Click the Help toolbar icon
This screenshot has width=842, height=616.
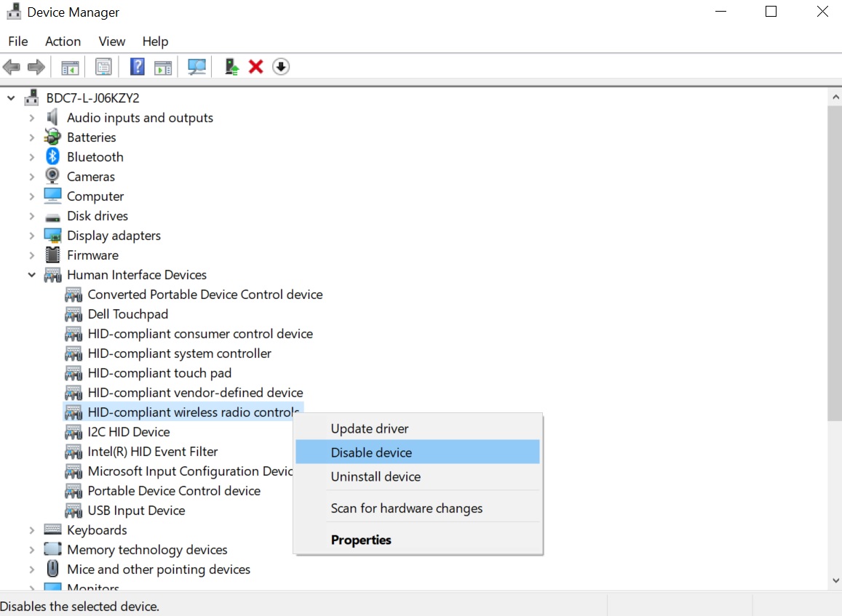coord(136,66)
